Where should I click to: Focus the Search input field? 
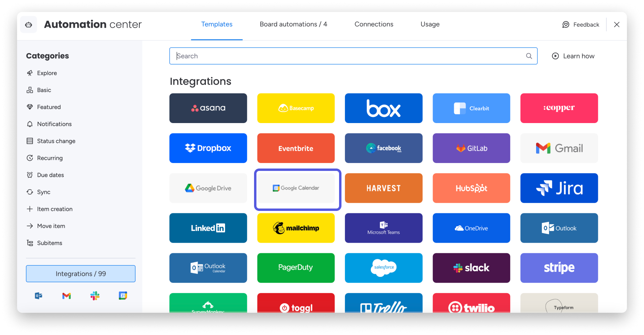[353, 56]
